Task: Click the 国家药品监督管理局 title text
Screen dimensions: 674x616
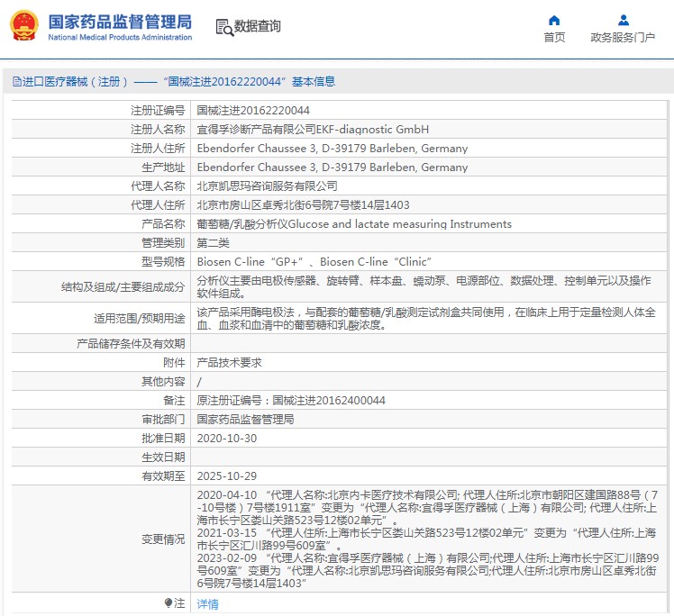Action: [119, 21]
